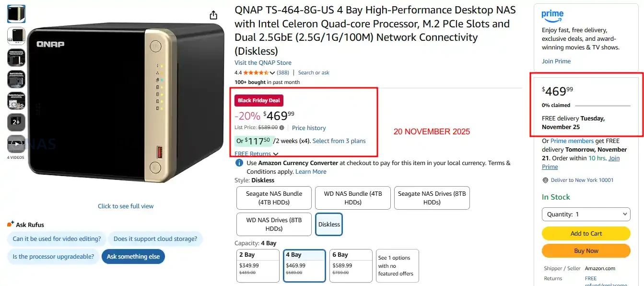
Task: Click the Ask Rufus sparkle icon
Action: (x=11, y=224)
